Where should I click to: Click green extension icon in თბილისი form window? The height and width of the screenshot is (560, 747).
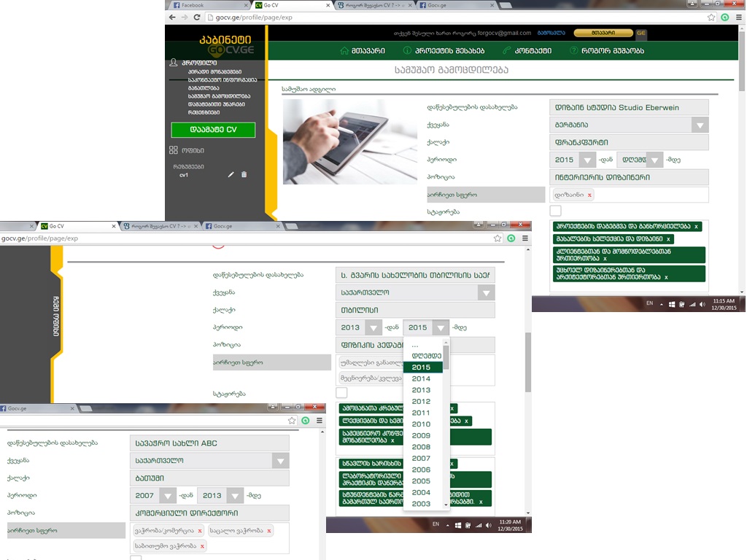511,238
